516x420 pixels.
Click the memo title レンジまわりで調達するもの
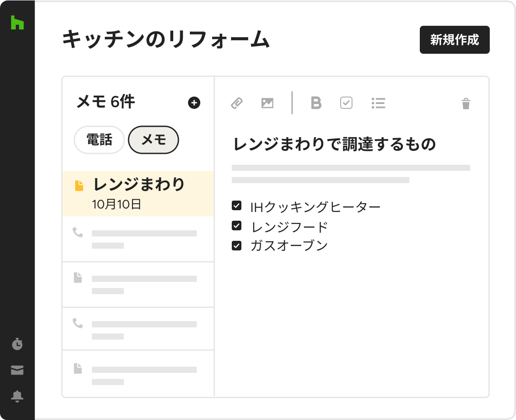[335, 144]
